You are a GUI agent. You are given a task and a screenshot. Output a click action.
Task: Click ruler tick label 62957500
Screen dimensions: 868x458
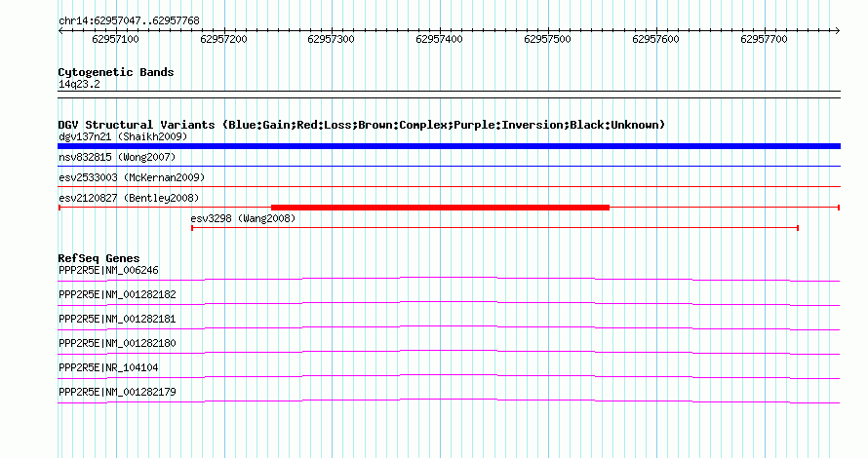[x=547, y=39]
